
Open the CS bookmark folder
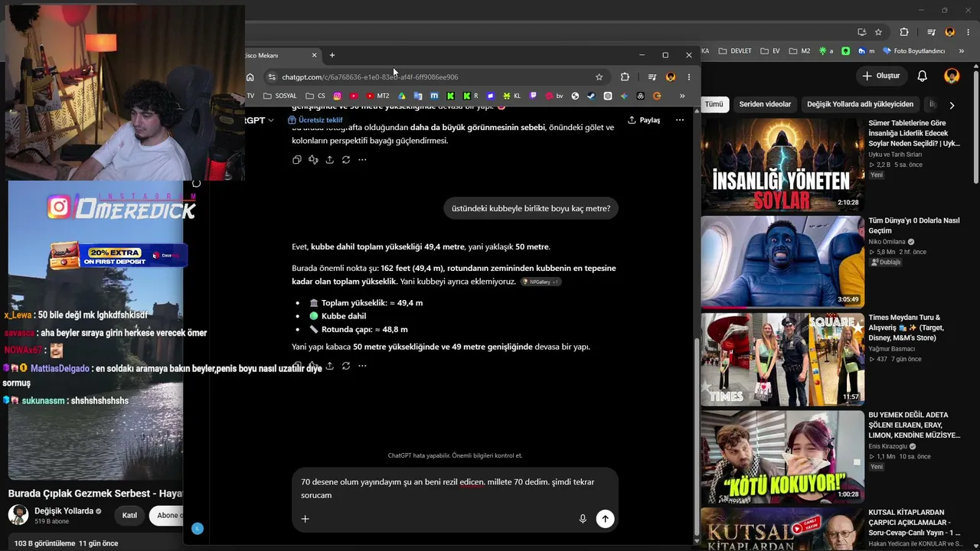315,96
